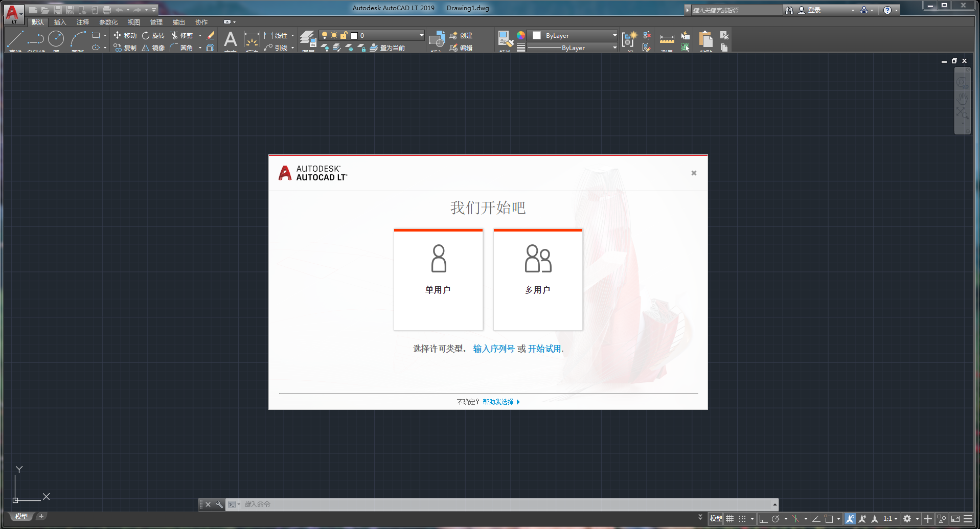Select the Erase tool icon

coord(211,35)
